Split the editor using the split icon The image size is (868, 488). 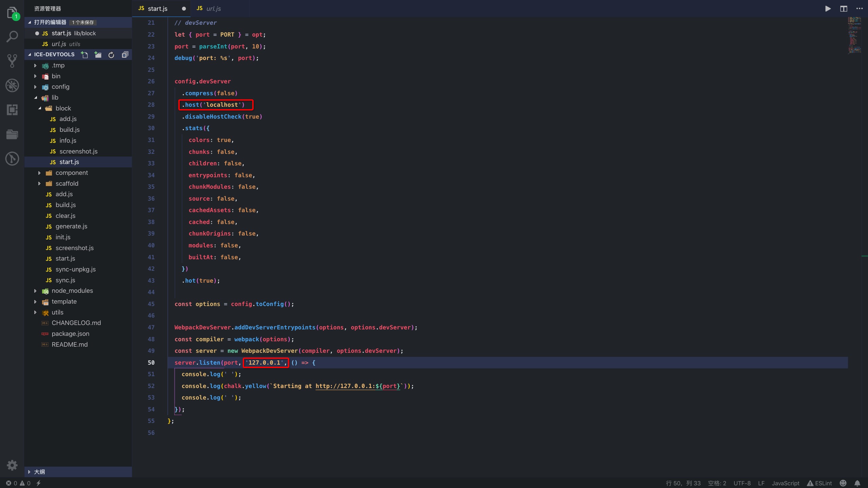pos(843,8)
